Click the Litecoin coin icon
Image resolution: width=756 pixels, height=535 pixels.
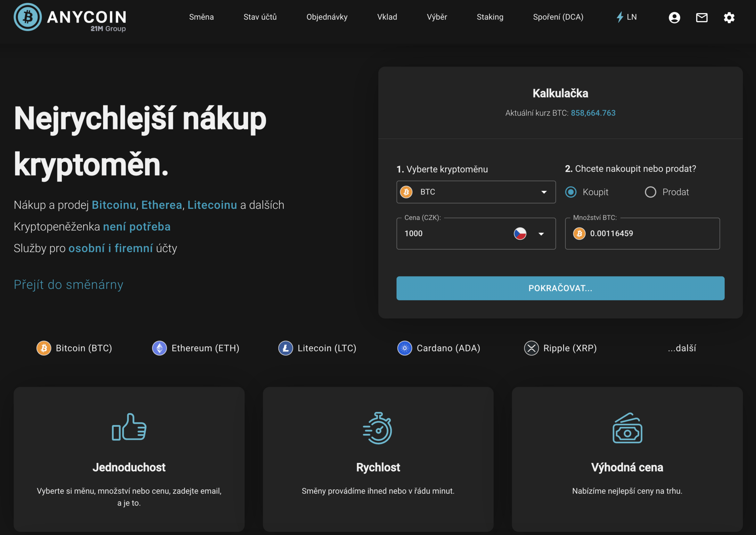(x=285, y=348)
